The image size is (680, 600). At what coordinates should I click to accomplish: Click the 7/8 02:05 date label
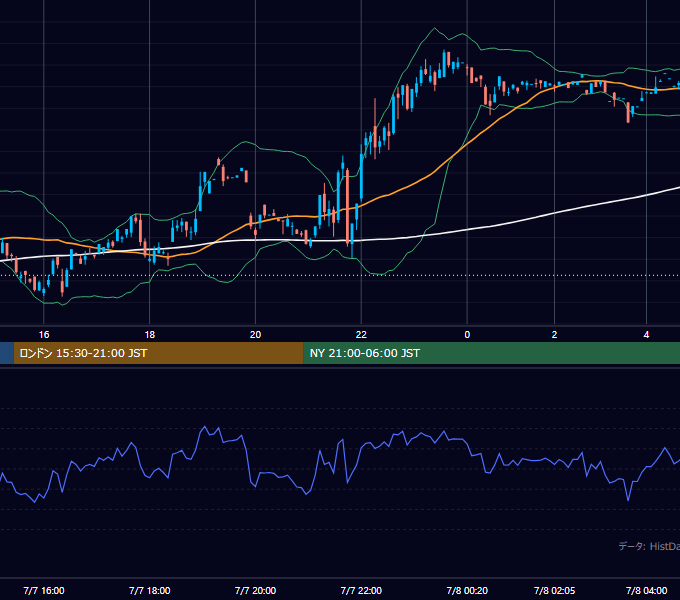[x=554, y=590]
